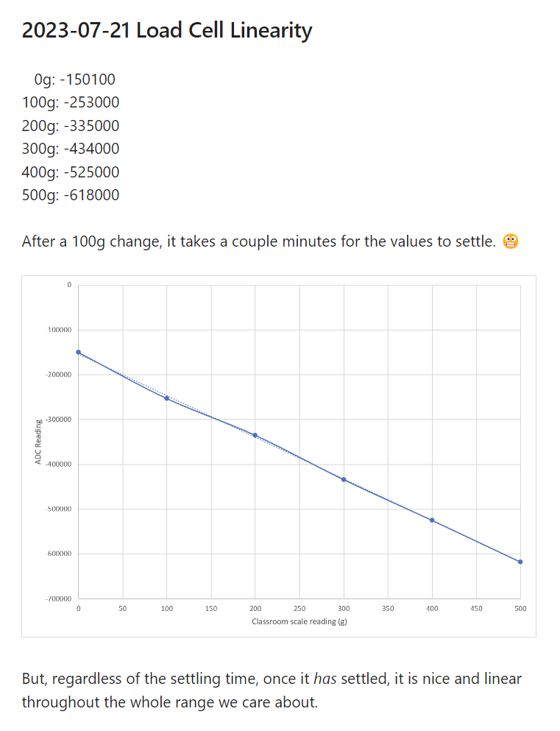Click the -700000 y-axis tick label

coord(59,598)
